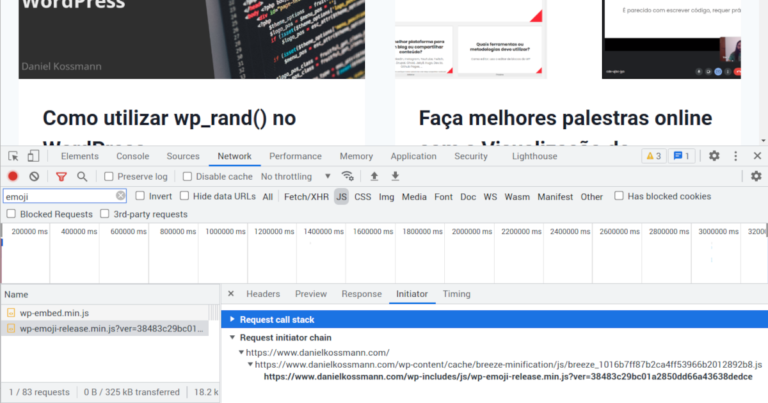Screen dimensions: 768x403
Task: Open the 3 warnings indicator
Action: pos(654,156)
